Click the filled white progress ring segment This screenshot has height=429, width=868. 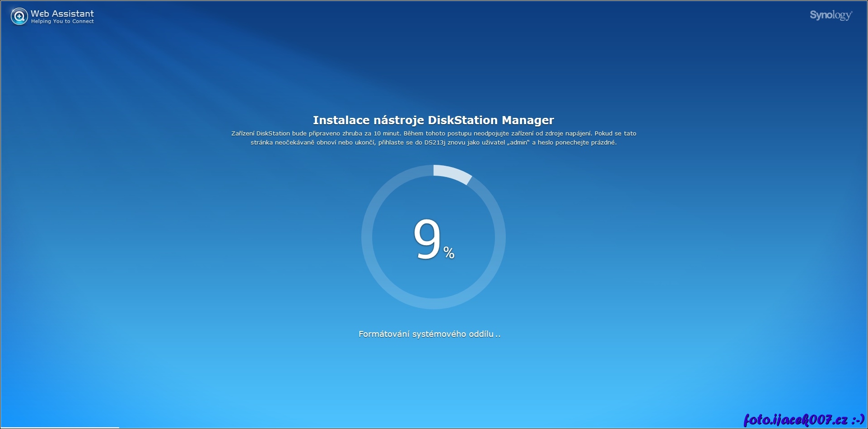453,174
